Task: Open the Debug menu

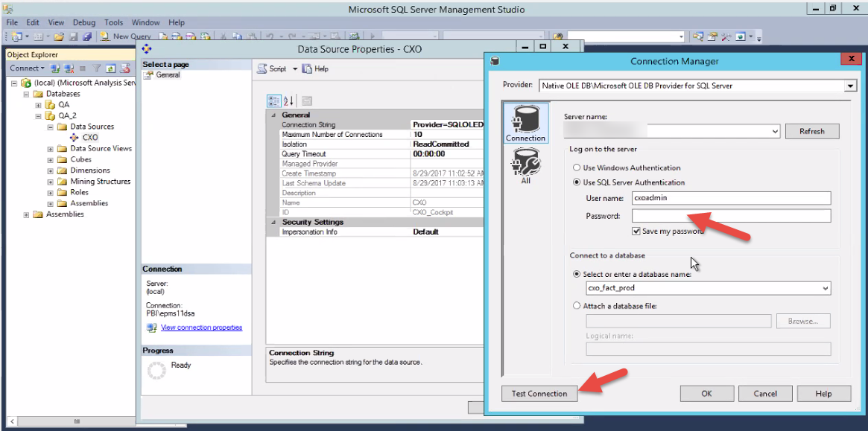Action: click(x=83, y=22)
